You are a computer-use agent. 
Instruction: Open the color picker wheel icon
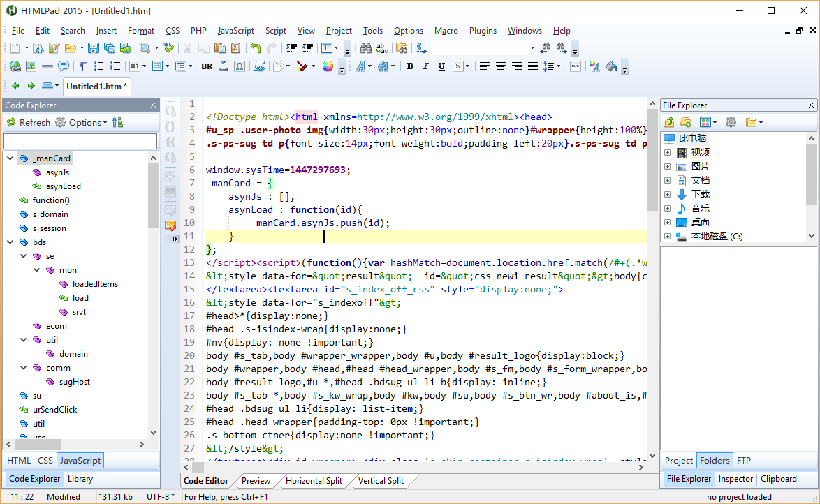tap(328, 66)
